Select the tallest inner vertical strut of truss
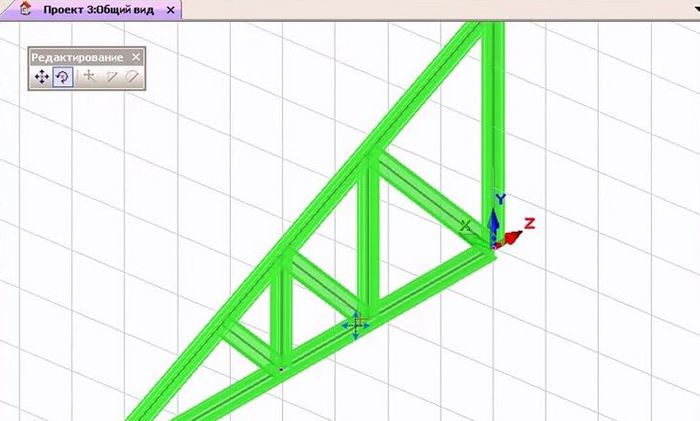Viewport: 700px width, 421px height. point(372,235)
